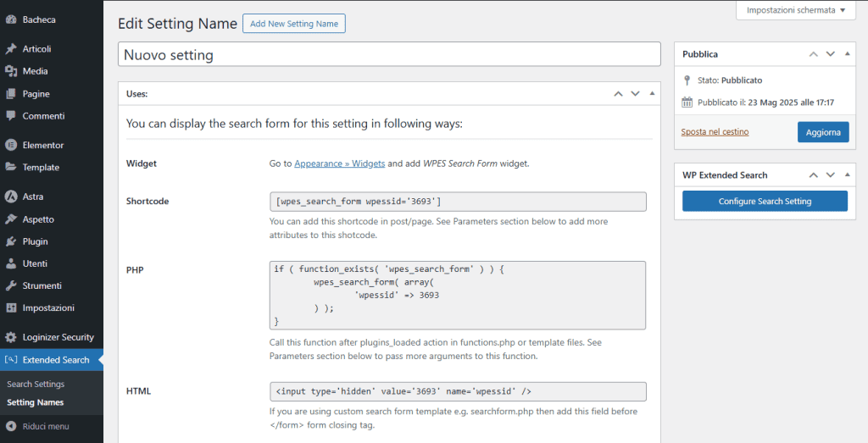Click the Impostazioni settings icon

coord(11,307)
